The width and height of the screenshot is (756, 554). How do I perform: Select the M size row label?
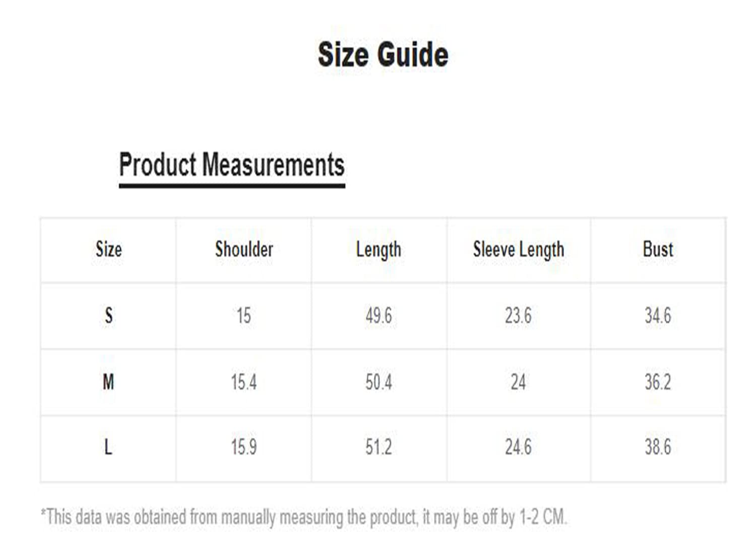[108, 382]
